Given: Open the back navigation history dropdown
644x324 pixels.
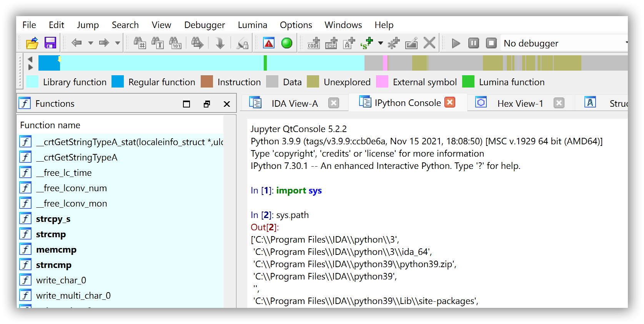Looking at the screenshot, I should pos(91,43).
